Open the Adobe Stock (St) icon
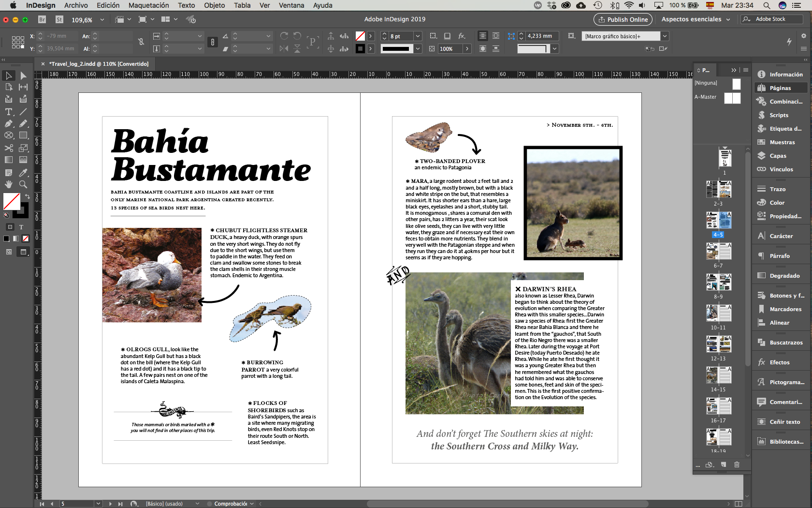This screenshot has height=508, width=812. [x=59, y=19]
